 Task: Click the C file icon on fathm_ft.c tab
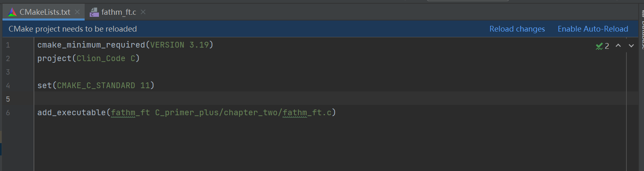(x=94, y=12)
